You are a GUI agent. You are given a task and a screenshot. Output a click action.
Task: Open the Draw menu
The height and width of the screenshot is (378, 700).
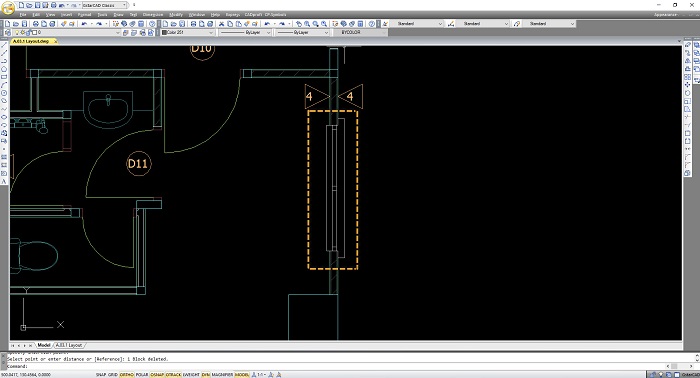pos(118,15)
